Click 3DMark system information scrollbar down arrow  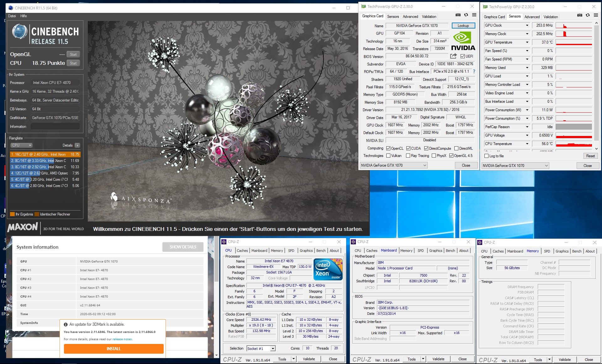click(x=216, y=356)
